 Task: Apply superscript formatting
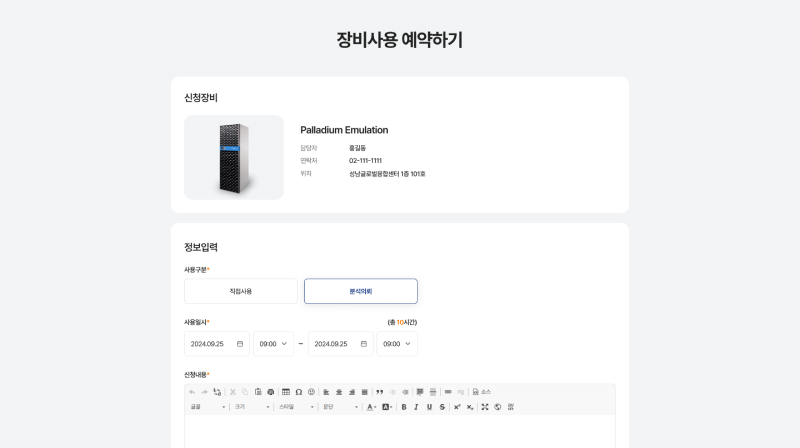click(x=457, y=407)
